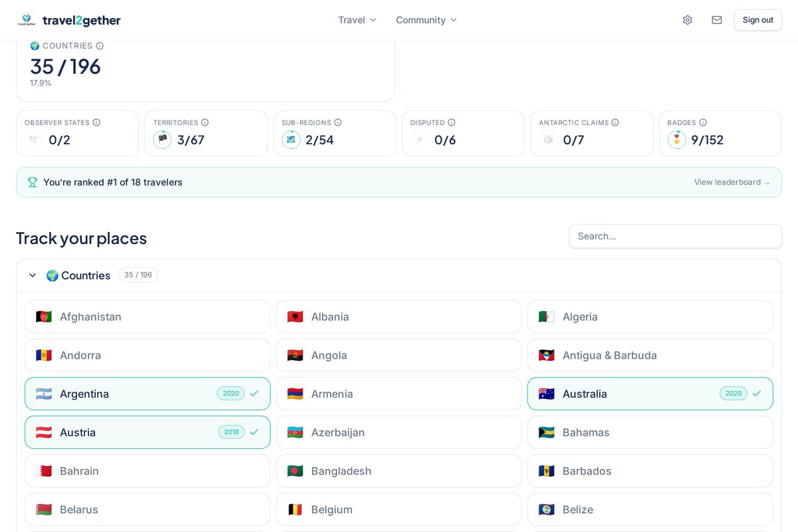Screen dimensions: 798x532
Task: Click the Track your places heading
Action: point(81,238)
